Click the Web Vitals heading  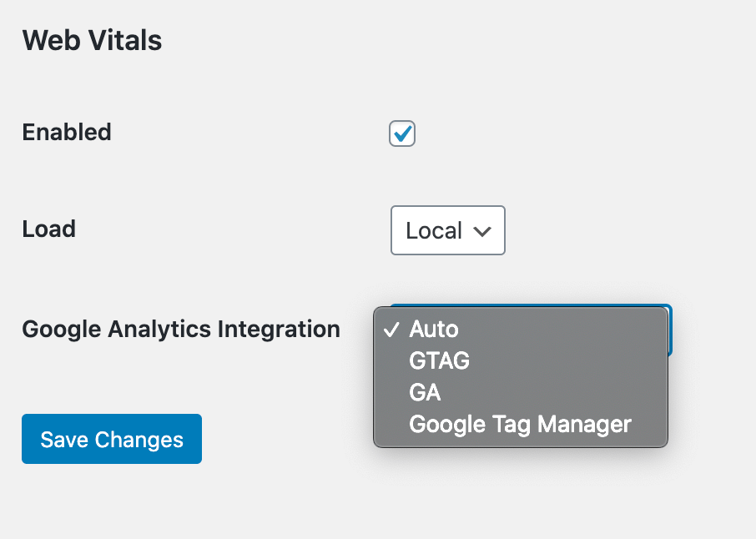[x=92, y=40]
